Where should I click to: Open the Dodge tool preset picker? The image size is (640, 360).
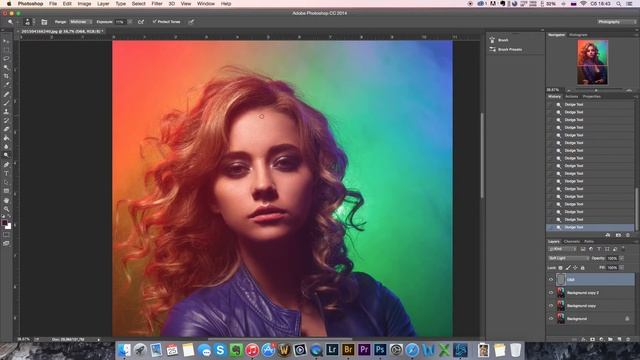(11, 22)
